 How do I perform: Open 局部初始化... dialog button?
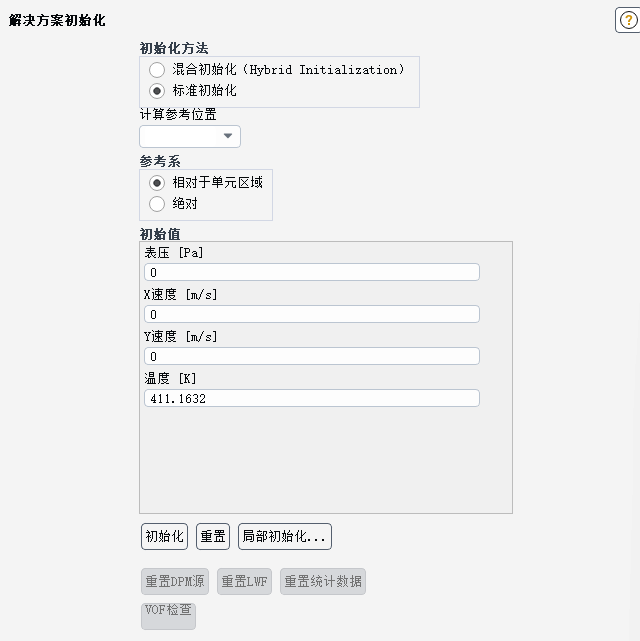tap(284, 537)
